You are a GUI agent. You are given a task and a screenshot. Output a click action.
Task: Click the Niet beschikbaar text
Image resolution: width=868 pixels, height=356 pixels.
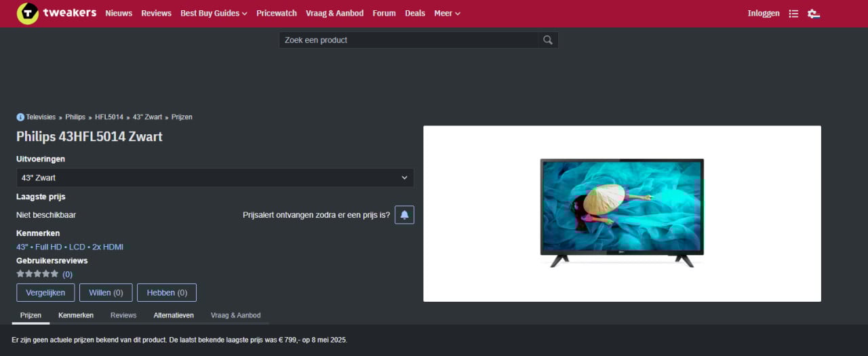click(46, 215)
